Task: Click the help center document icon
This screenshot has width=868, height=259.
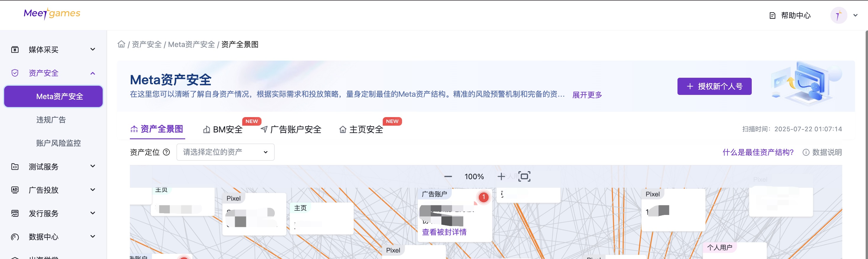Action: point(772,15)
